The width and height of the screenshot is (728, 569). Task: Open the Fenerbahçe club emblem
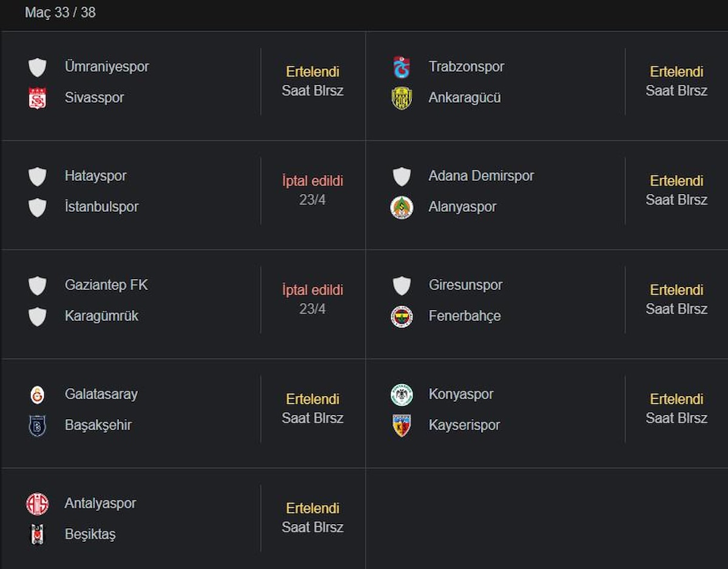pos(402,317)
